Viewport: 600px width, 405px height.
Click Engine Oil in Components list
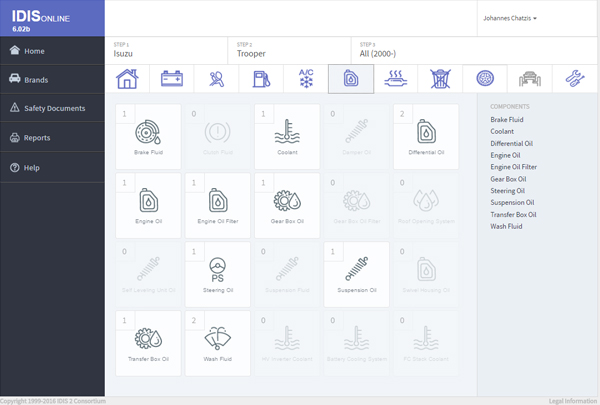pyautogui.click(x=505, y=155)
